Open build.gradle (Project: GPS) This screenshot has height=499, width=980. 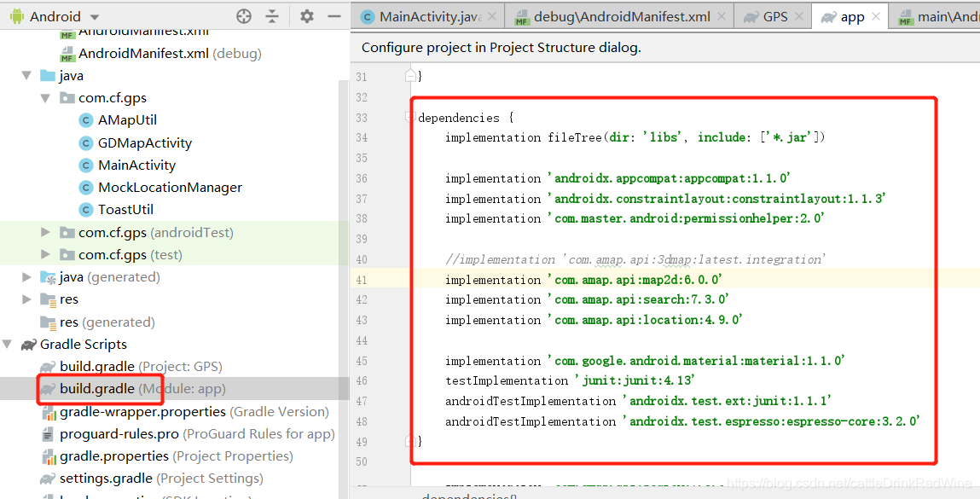click(x=130, y=367)
